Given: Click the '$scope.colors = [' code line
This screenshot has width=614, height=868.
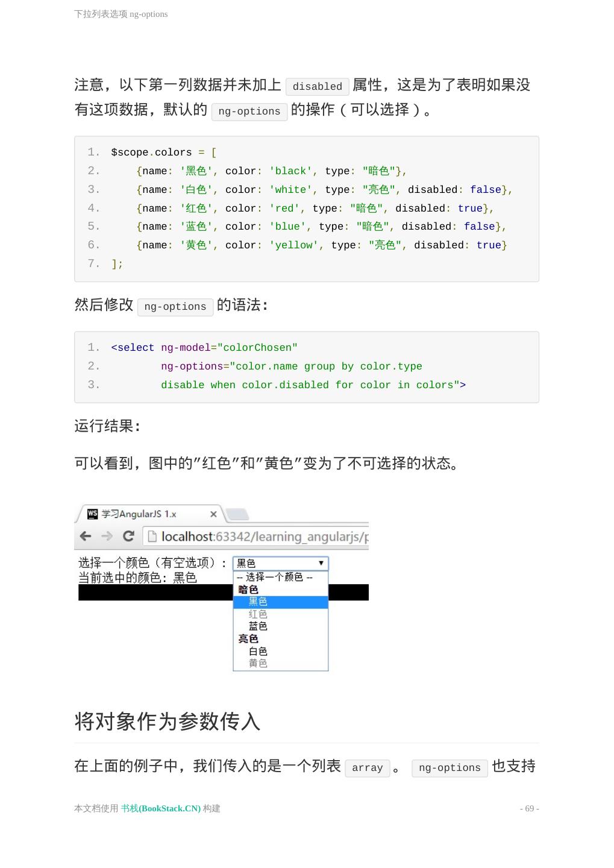Looking at the screenshot, I should point(164,153).
